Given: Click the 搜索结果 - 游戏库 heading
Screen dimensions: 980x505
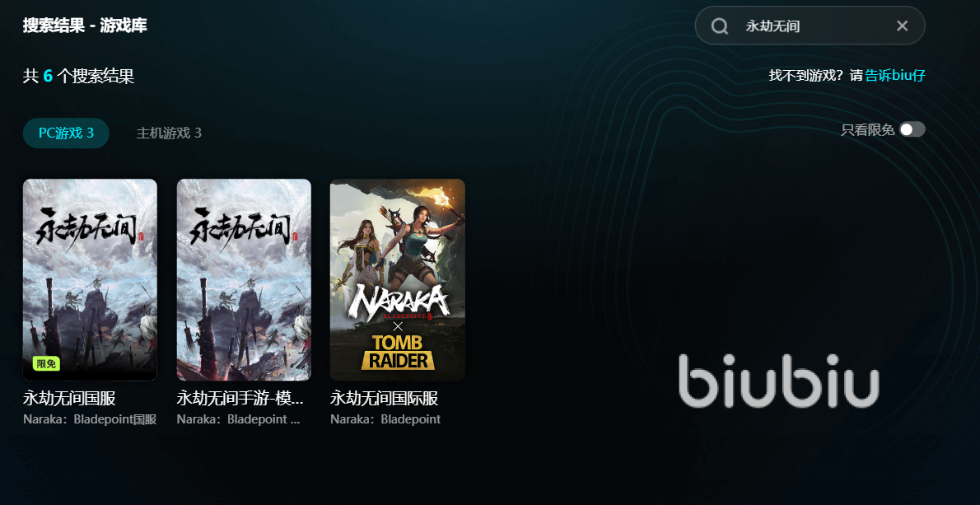Looking at the screenshot, I should tap(85, 26).
